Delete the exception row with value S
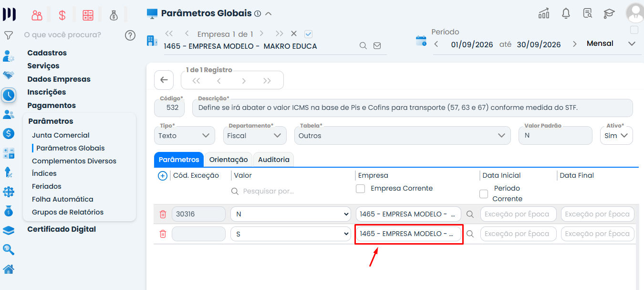This screenshot has height=290, width=644. (163, 234)
